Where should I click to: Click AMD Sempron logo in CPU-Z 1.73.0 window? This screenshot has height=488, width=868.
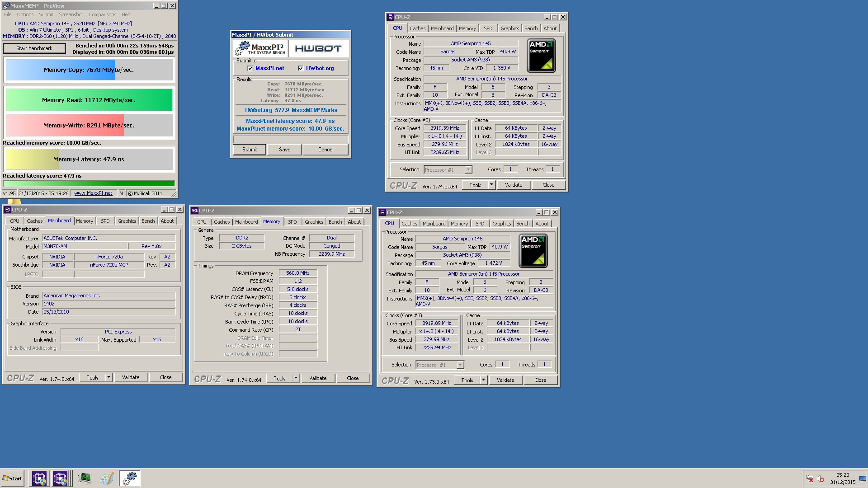click(x=533, y=251)
